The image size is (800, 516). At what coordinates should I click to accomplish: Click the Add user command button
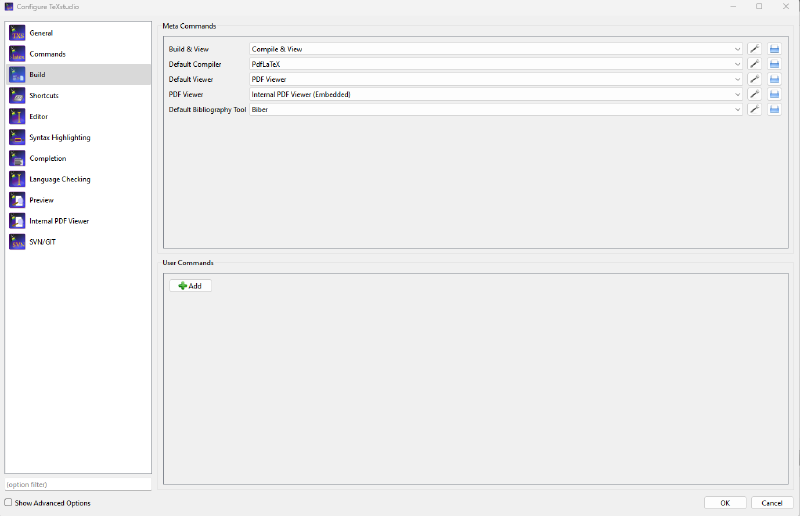point(190,286)
